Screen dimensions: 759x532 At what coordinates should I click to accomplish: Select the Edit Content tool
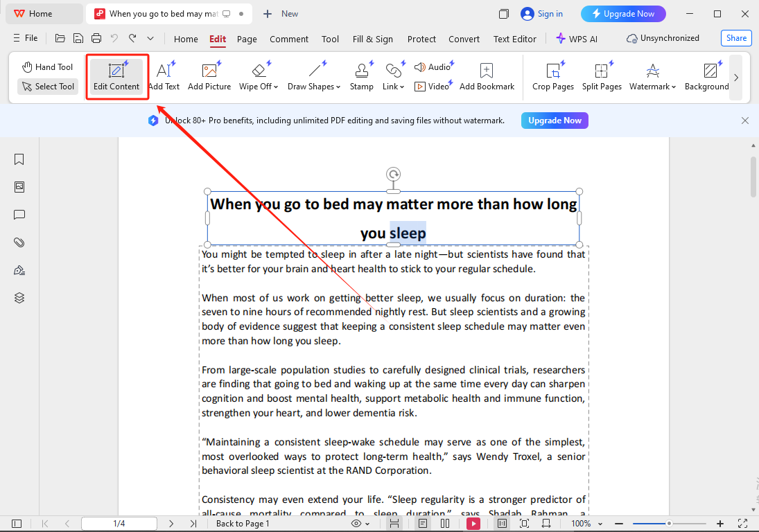pyautogui.click(x=116, y=77)
